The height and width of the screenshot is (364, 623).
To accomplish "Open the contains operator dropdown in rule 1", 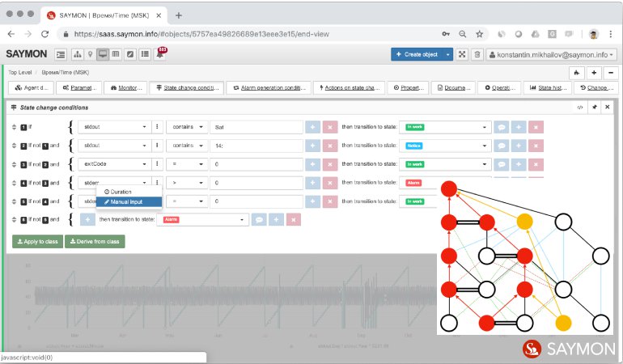I will (187, 127).
